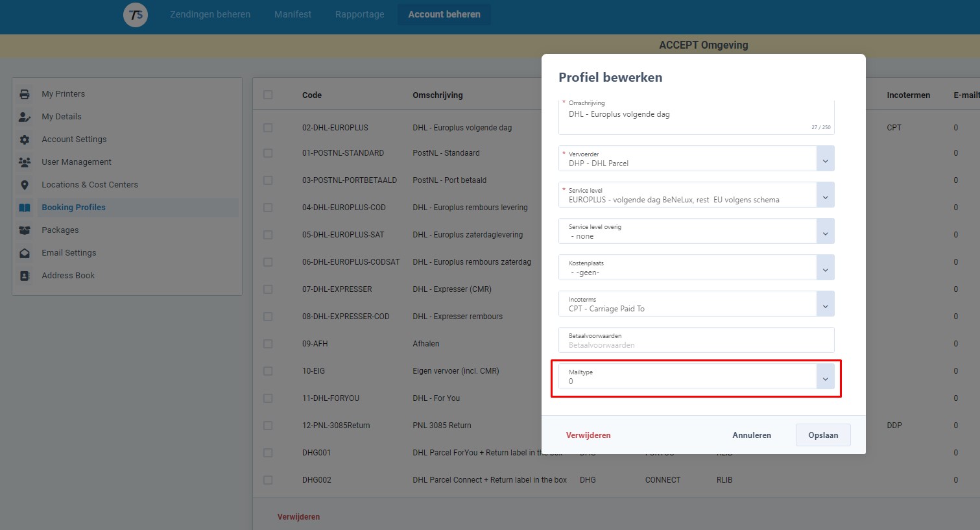Expand the Incoterms dropdown
Viewport: 980px width, 530px height.
point(825,304)
